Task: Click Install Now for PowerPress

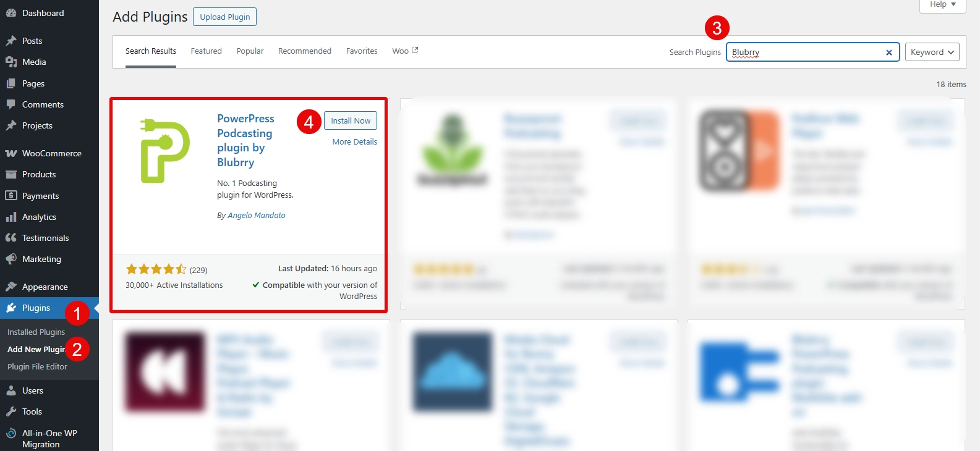Action: (x=351, y=120)
